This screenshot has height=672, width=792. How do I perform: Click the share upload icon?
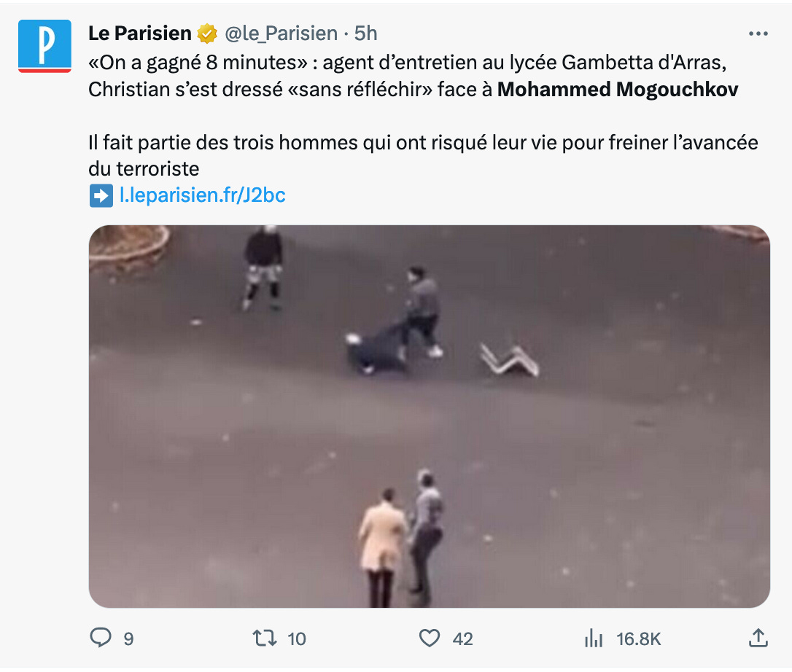[758, 638]
